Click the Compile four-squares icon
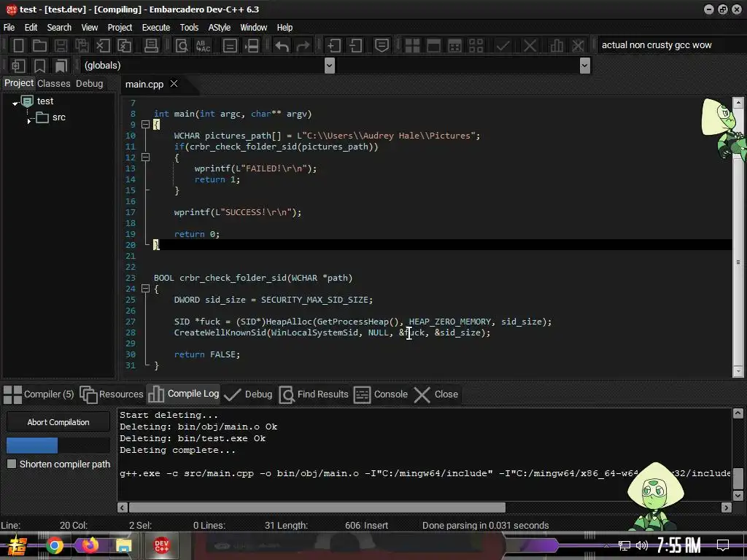 (x=412, y=46)
